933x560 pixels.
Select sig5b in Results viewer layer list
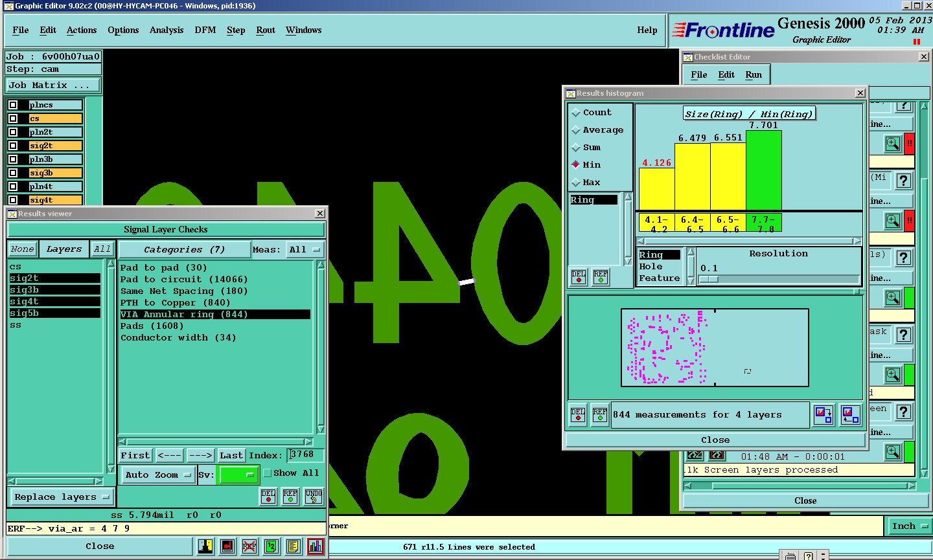click(x=54, y=313)
